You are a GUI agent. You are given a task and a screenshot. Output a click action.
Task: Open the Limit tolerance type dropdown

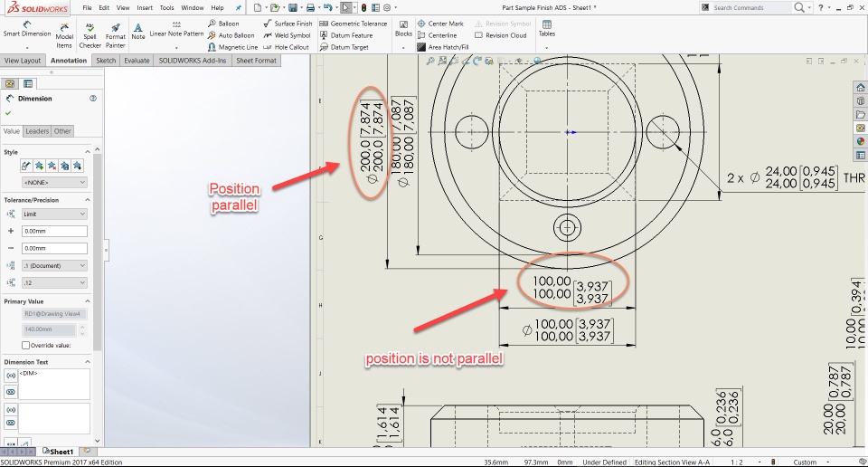pyautogui.click(x=54, y=214)
